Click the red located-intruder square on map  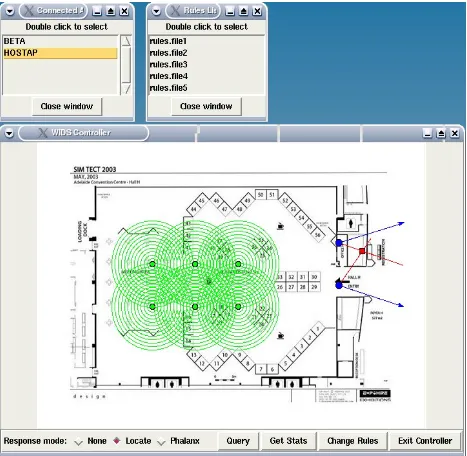tap(362, 251)
